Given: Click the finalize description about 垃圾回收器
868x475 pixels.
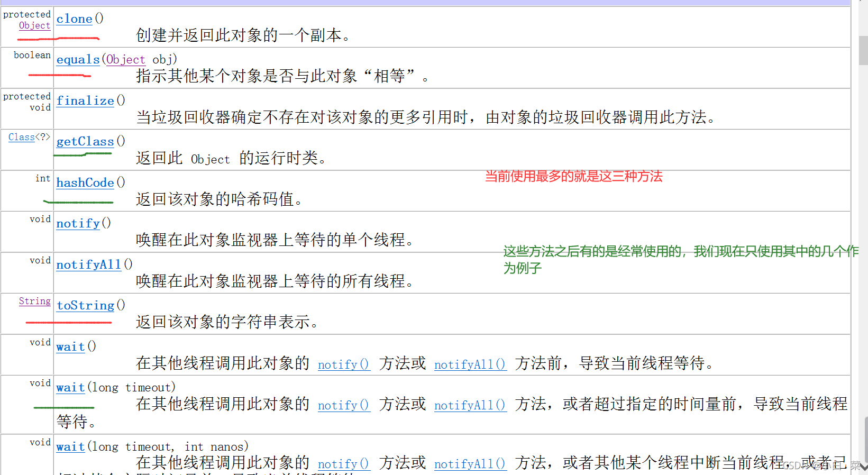Looking at the screenshot, I should 426,117.
